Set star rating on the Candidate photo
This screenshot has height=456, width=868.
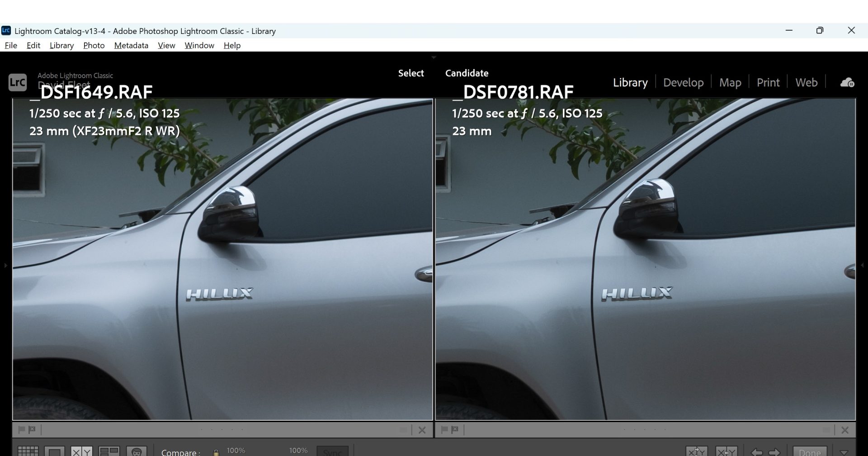[645, 430]
